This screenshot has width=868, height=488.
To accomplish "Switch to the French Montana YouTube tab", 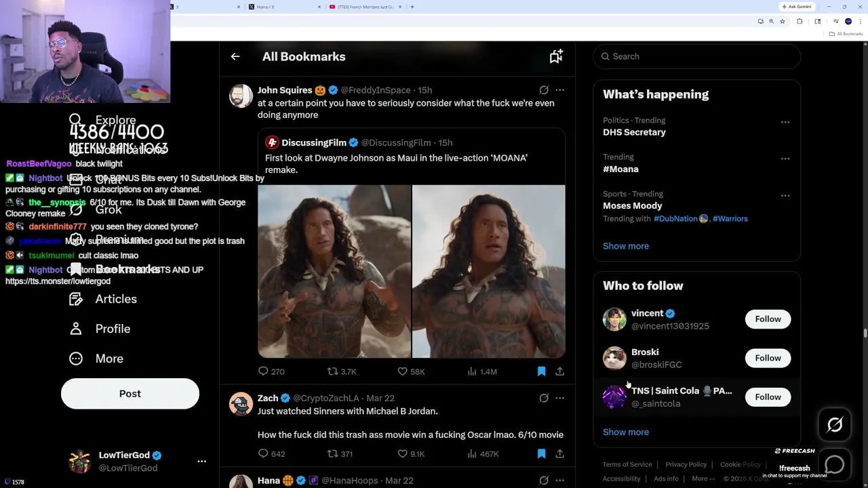I will (365, 7).
